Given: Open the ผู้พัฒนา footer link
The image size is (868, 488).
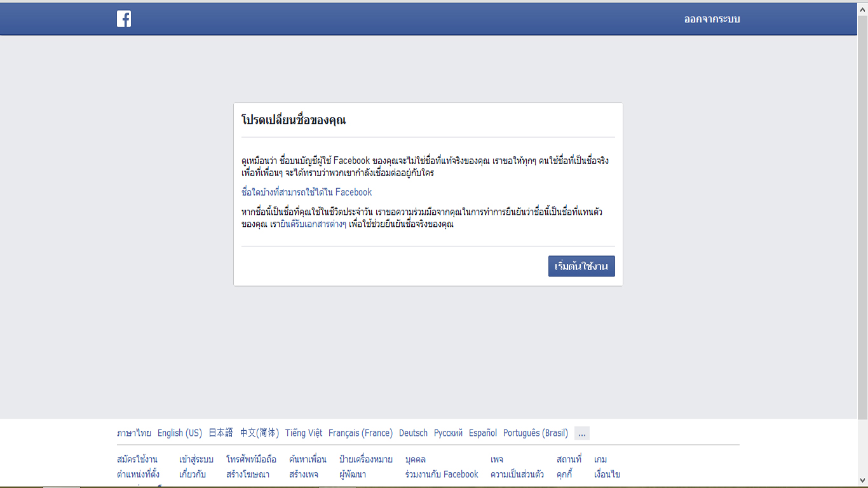Looking at the screenshot, I should (353, 474).
